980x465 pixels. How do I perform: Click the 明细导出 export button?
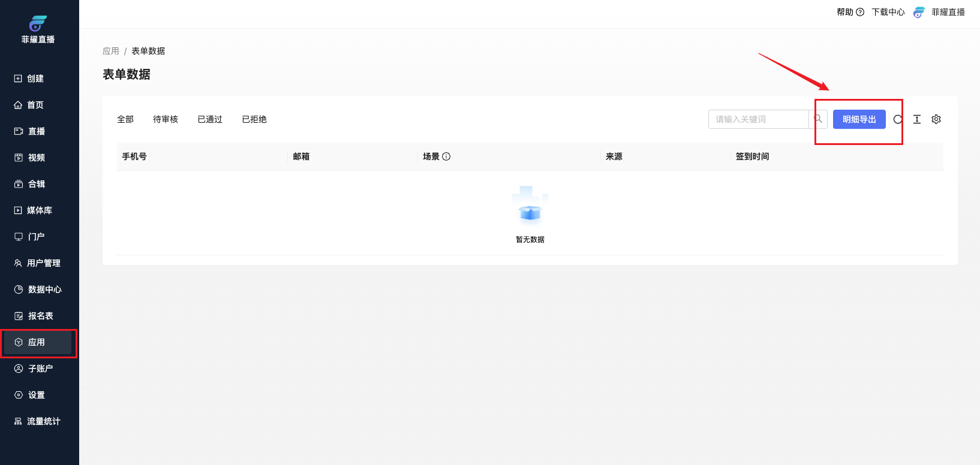point(859,119)
